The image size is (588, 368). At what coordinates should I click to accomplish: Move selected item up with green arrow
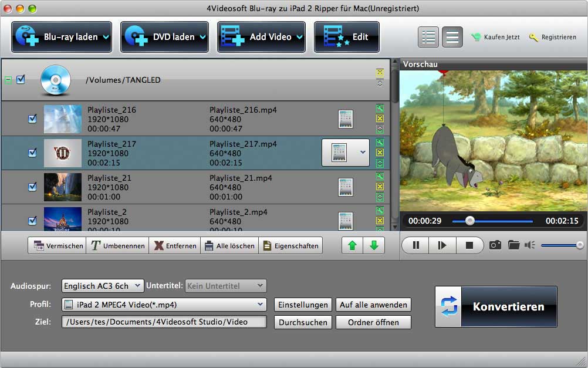(352, 245)
